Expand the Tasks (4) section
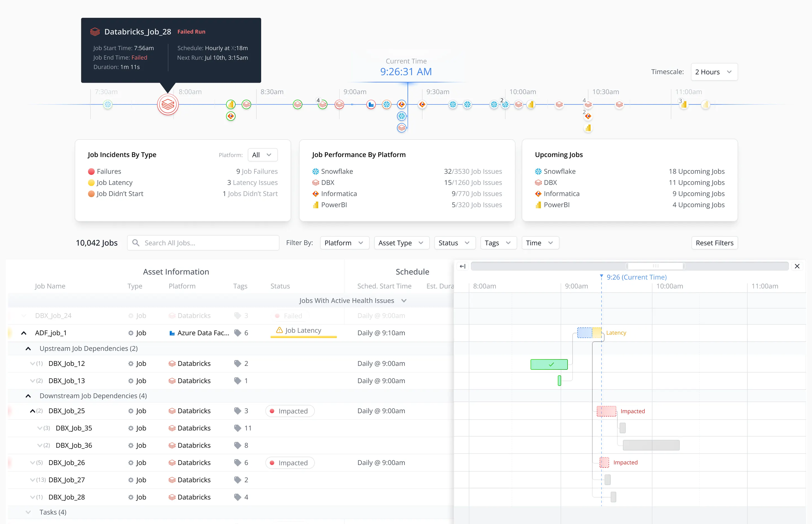 (28, 512)
